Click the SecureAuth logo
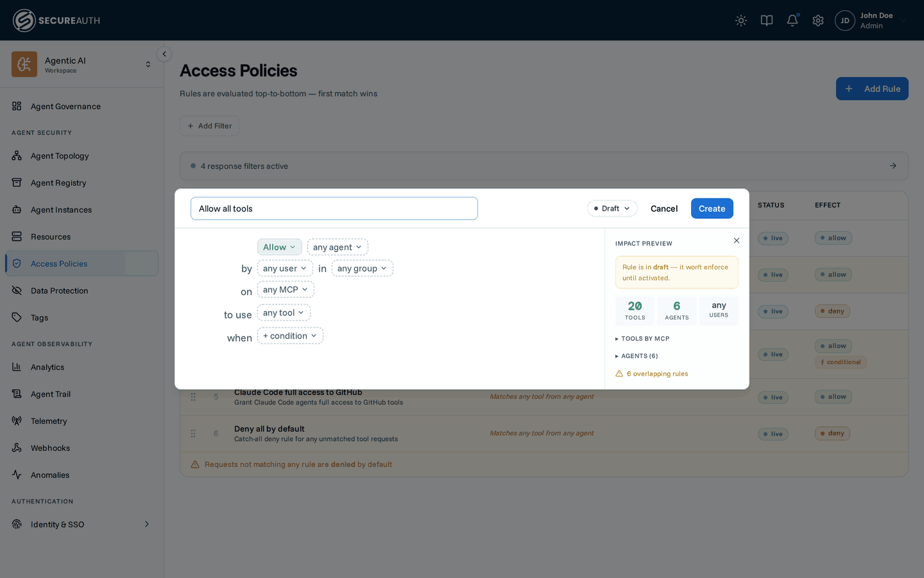924x578 pixels. tap(56, 21)
